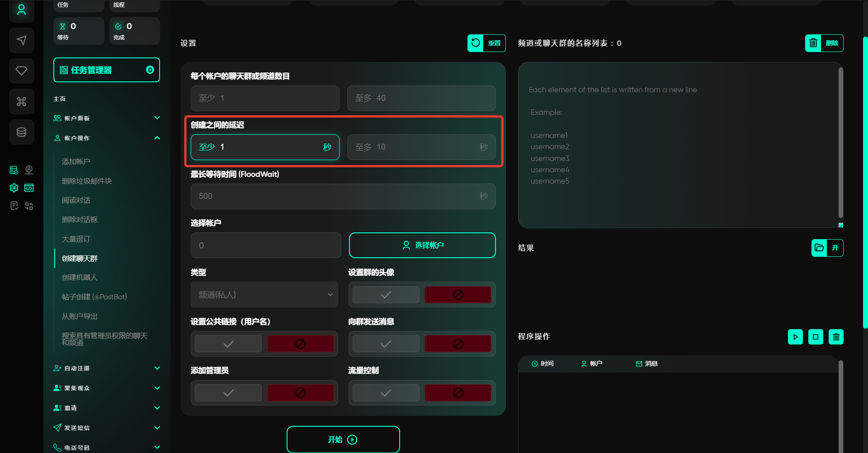The height and width of the screenshot is (453, 868).
Task: Click the diamond icon in left sidebar
Action: click(x=21, y=71)
